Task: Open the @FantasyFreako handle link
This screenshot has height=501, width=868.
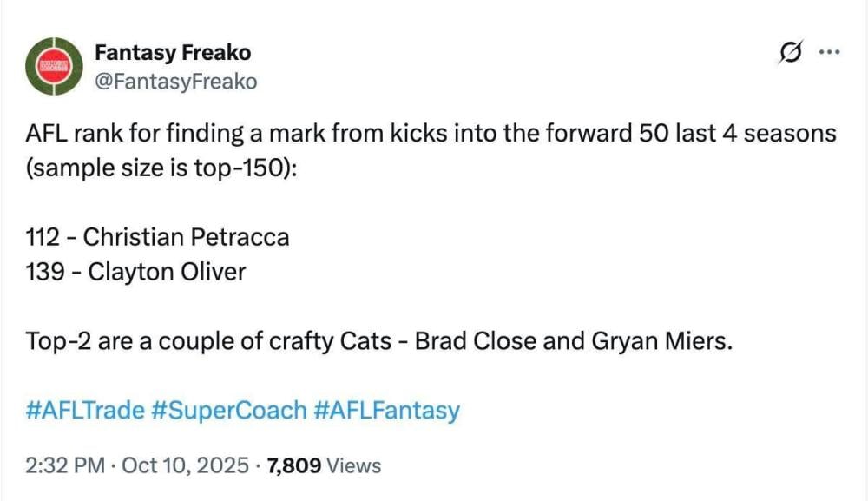Action: point(175,81)
